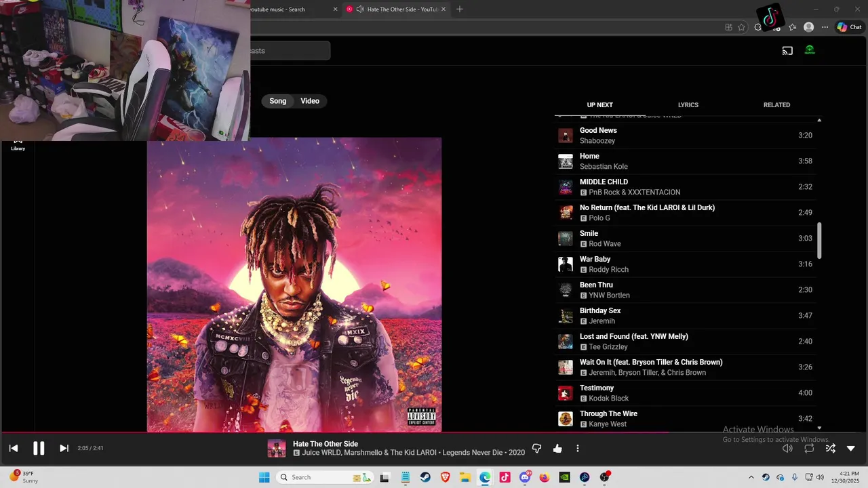Screen dimensions: 868x488
Task: Switch to Hate The Other Side browser tab
Action: coord(396,9)
